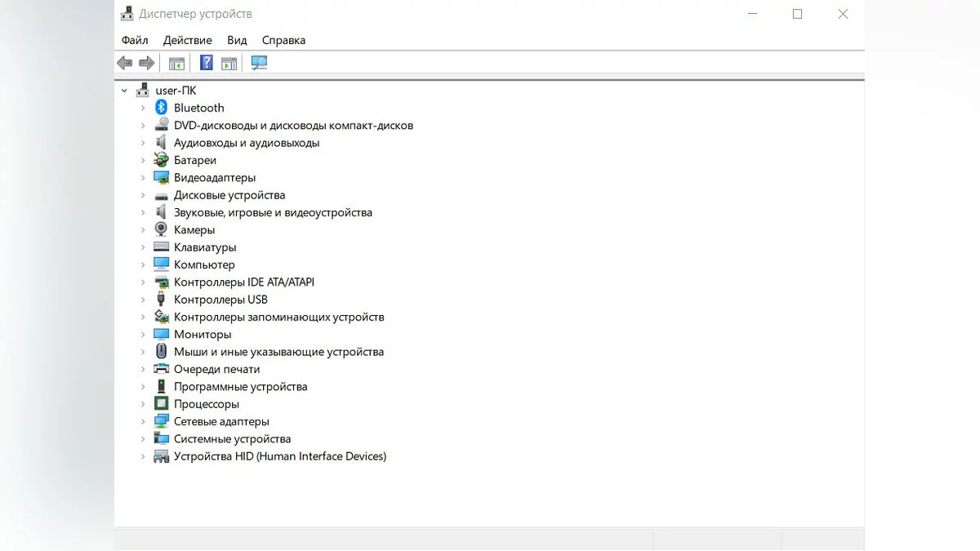This screenshot has width=980, height=551.
Task: Click the Системные устройства folder icon
Action: pyautogui.click(x=161, y=439)
